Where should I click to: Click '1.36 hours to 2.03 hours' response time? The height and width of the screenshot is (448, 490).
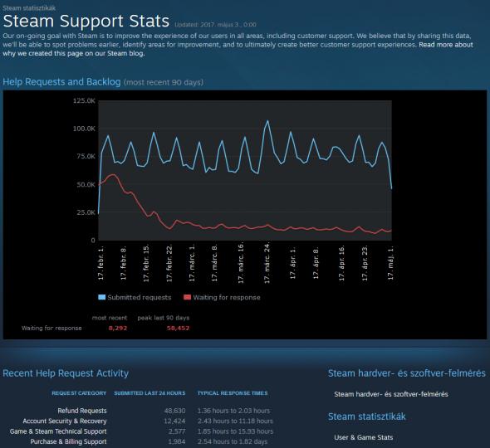click(233, 411)
